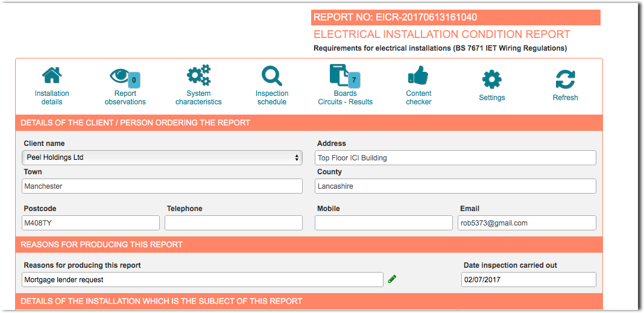Click the Details of the Client section header
Screen dimensions: 644x313
click(309, 122)
